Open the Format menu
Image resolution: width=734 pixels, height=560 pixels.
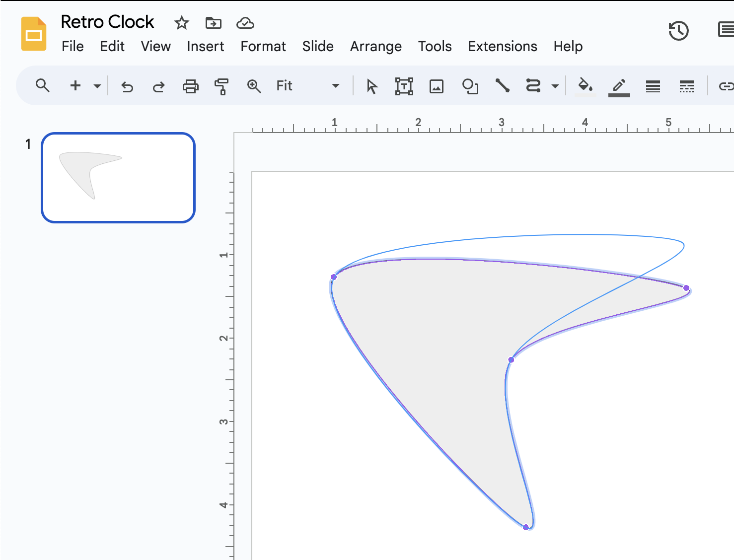[x=263, y=46]
